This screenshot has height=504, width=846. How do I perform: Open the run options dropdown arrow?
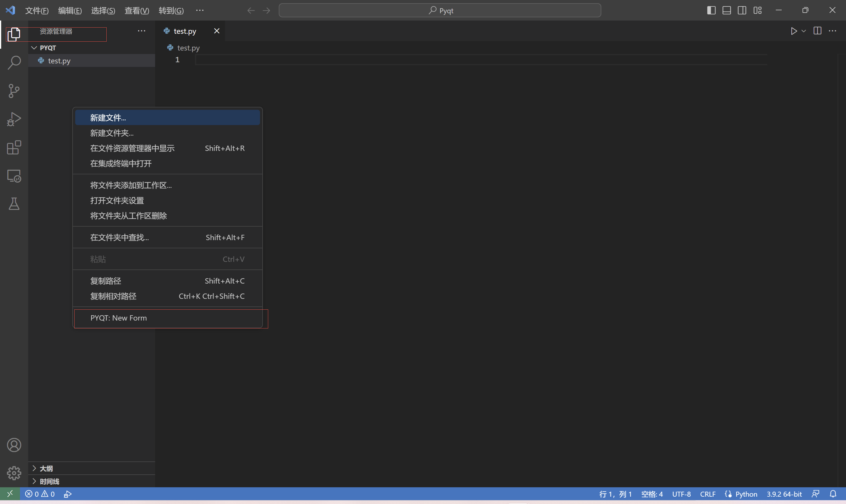pos(803,31)
